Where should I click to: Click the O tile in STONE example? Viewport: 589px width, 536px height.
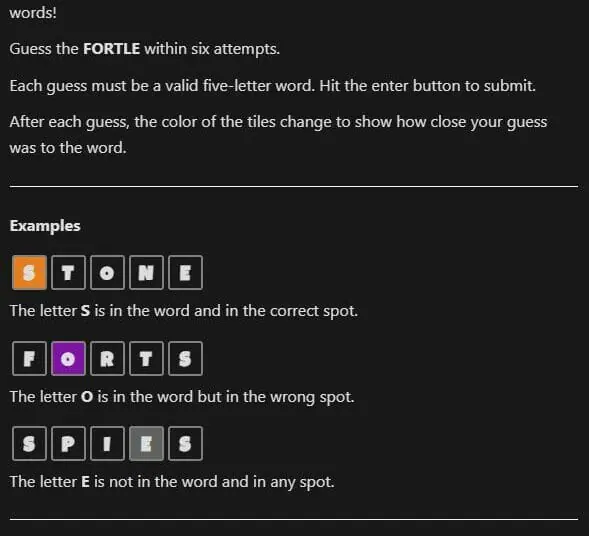[107, 273]
